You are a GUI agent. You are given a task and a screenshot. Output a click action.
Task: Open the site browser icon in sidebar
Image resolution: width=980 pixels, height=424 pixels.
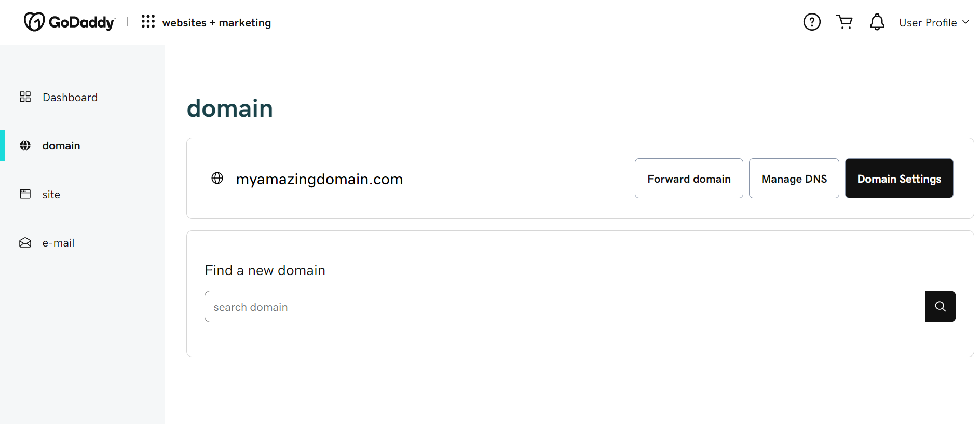pyautogui.click(x=25, y=194)
